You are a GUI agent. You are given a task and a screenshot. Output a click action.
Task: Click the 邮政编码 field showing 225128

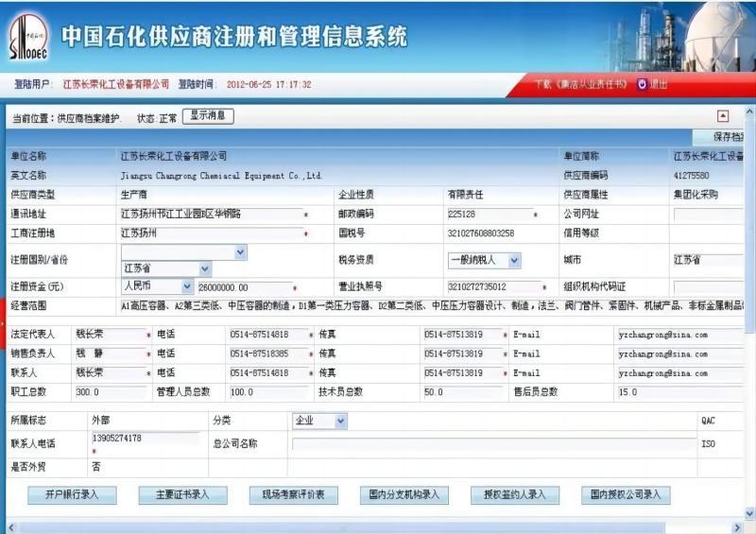490,215
